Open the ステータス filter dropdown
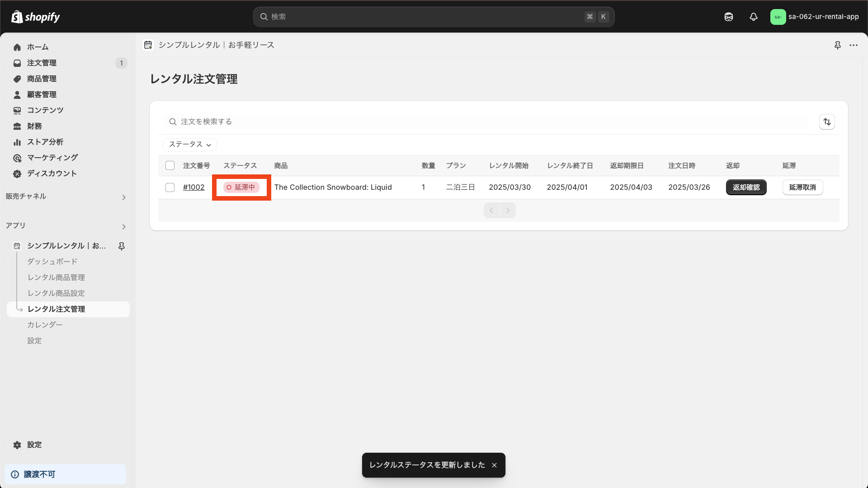This screenshot has width=868, height=488. click(x=189, y=145)
